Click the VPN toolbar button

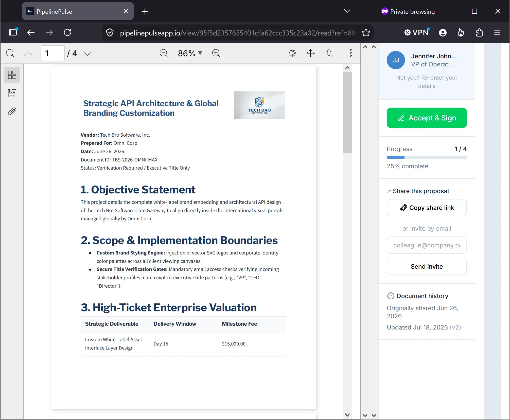click(x=417, y=32)
